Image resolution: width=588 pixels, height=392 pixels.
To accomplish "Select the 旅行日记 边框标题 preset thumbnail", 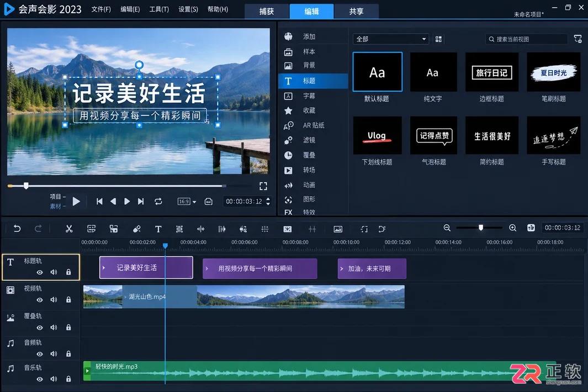I will pyautogui.click(x=491, y=72).
